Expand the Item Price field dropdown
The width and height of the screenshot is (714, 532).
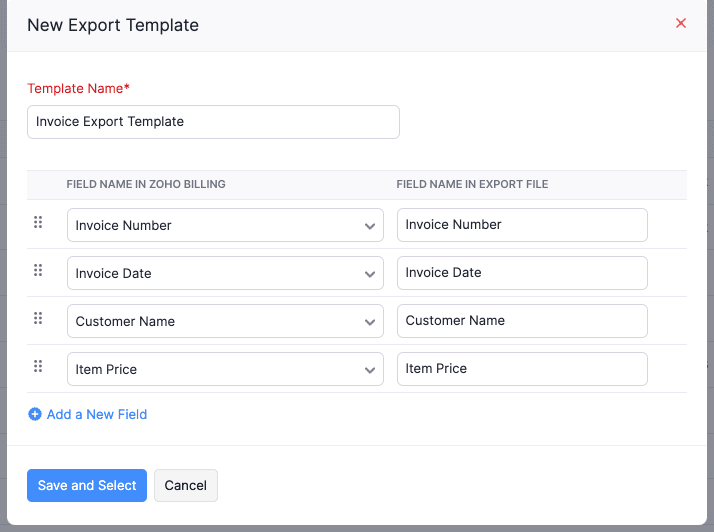pyautogui.click(x=225, y=369)
